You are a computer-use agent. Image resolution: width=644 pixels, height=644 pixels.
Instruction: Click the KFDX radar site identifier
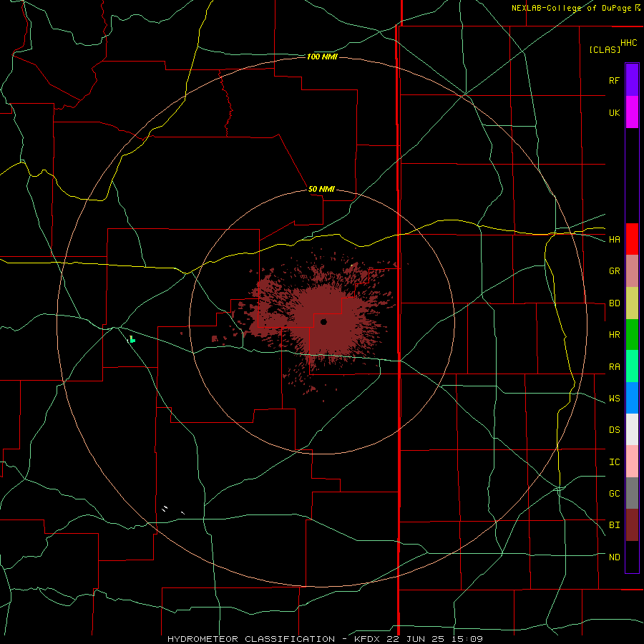click(x=368, y=639)
